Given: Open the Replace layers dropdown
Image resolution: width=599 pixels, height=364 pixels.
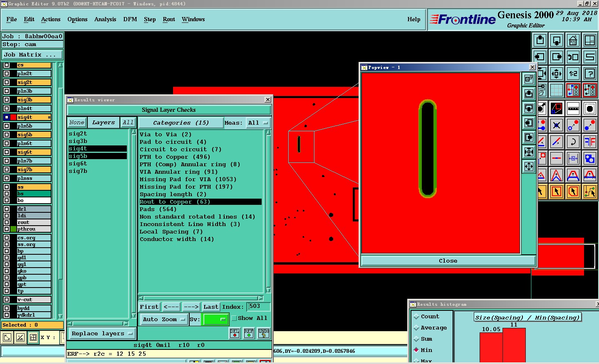Looking at the screenshot, I should point(102,334).
